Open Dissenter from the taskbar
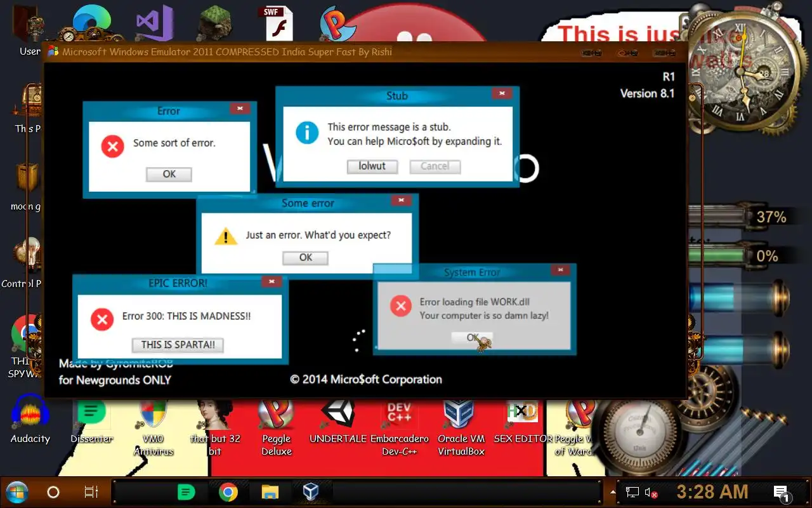 click(185, 492)
